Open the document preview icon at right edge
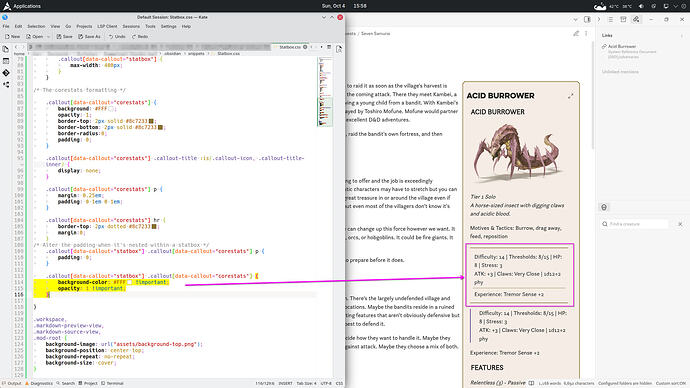 (x=339, y=50)
